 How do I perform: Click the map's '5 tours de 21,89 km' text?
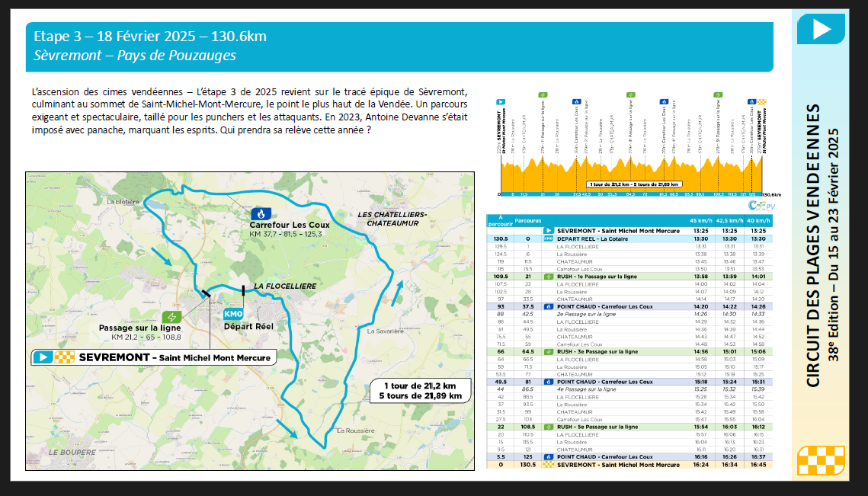point(421,395)
